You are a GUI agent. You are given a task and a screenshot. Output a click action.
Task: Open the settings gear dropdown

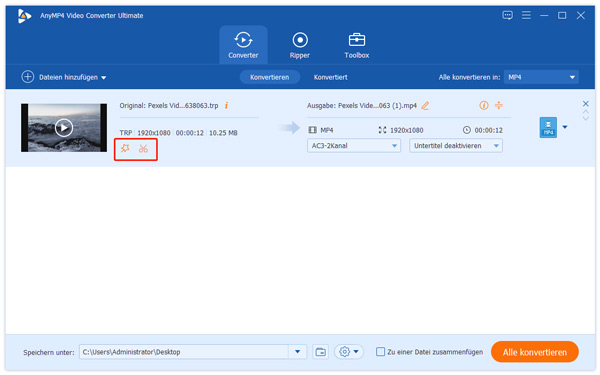[x=349, y=352]
